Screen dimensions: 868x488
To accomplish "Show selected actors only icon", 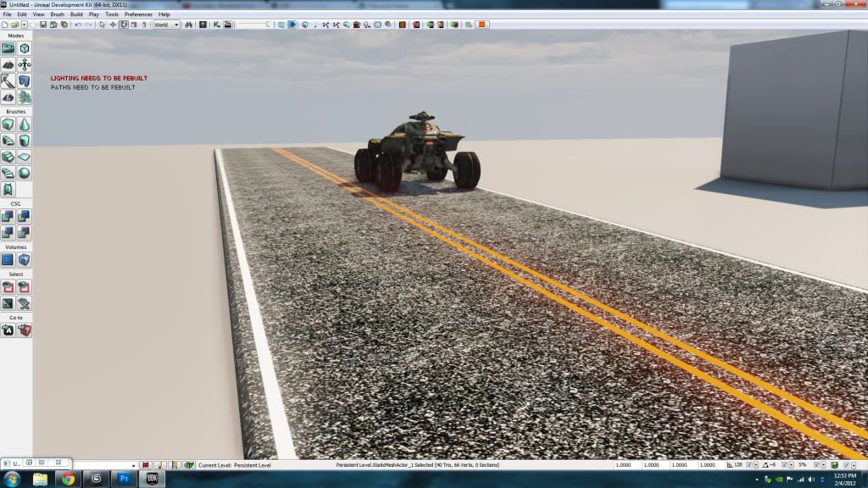I will point(8,287).
